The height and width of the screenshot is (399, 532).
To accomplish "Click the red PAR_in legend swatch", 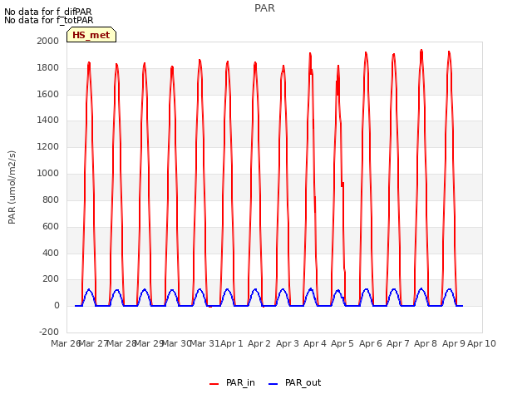I will 214,384.
